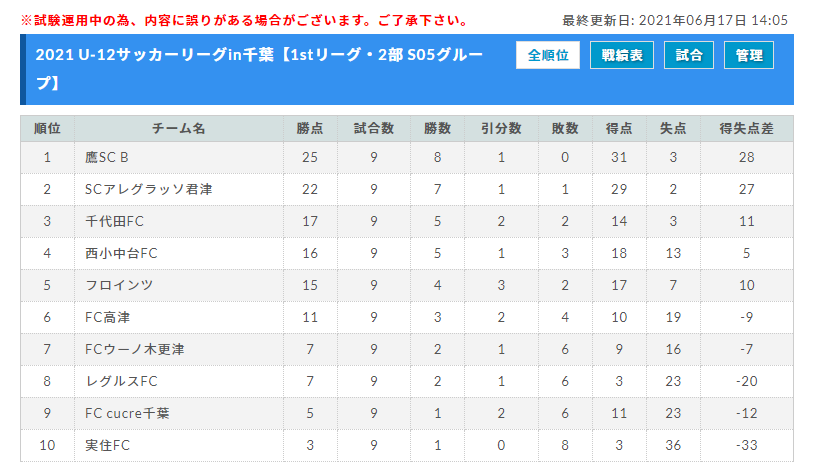Image resolution: width=819 pixels, height=473 pixels.
Task: Click the チーム名 column header
Action: (179, 128)
